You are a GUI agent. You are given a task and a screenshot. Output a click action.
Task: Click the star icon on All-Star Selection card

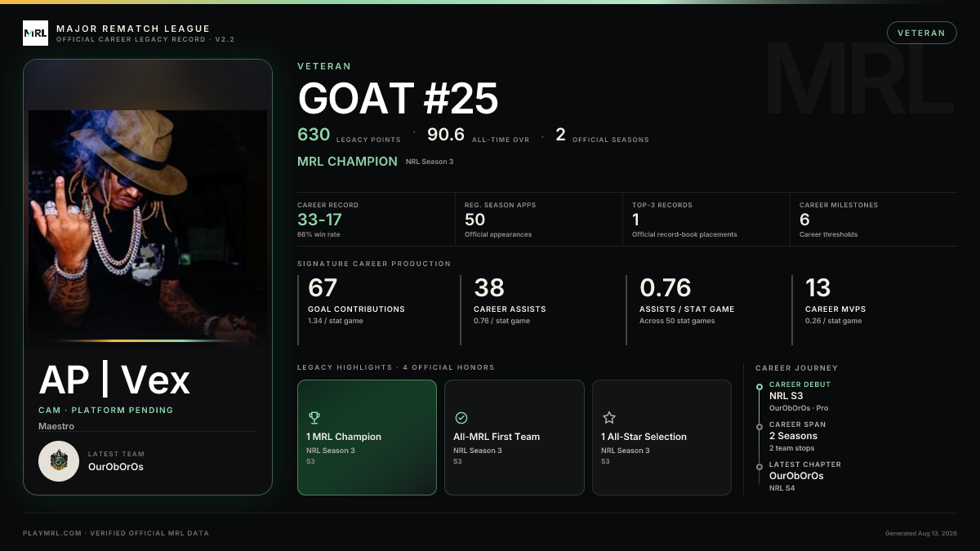click(608, 418)
